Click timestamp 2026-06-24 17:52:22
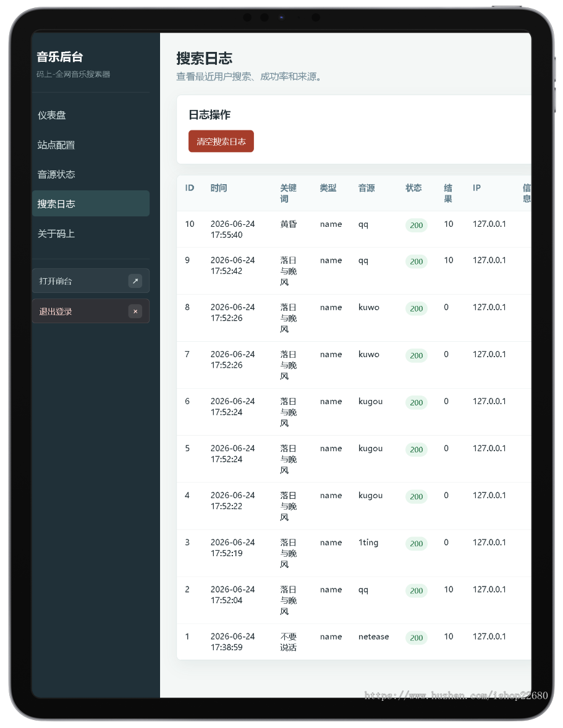Screen dimensions: 563x728 pyautogui.click(x=232, y=501)
